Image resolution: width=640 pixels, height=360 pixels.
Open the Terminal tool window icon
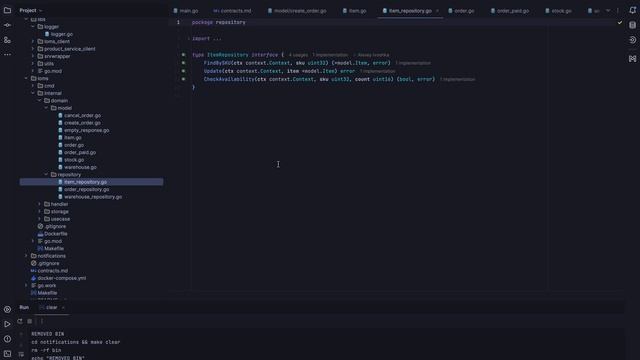tap(7, 353)
